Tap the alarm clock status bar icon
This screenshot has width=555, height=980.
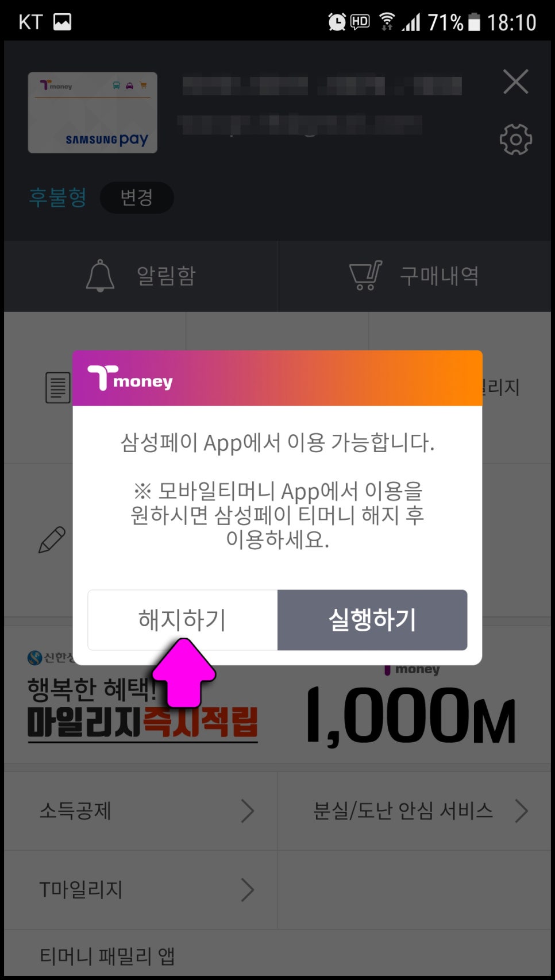pyautogui.click(x=337, y=22)
